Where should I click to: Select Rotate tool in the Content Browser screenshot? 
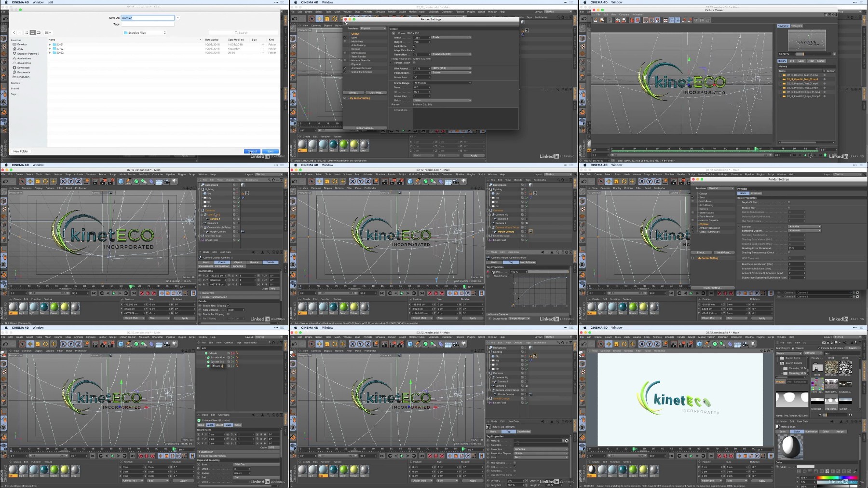[624, 344]
